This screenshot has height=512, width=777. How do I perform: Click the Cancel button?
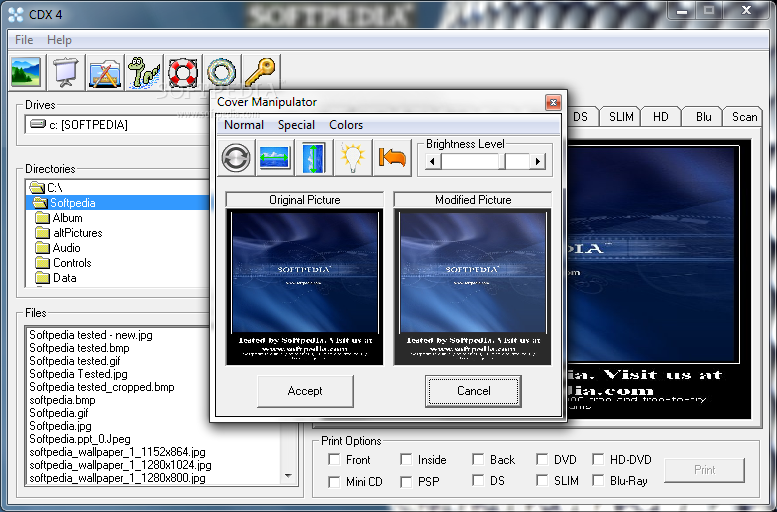pyautogui.click(x=473, y=391)
